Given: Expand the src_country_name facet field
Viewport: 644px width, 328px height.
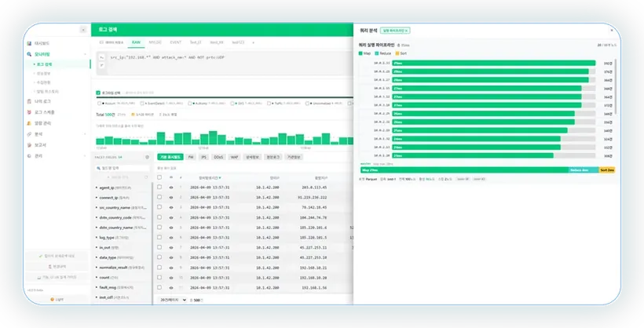Looking at the screenshot, I should [97, 208].
